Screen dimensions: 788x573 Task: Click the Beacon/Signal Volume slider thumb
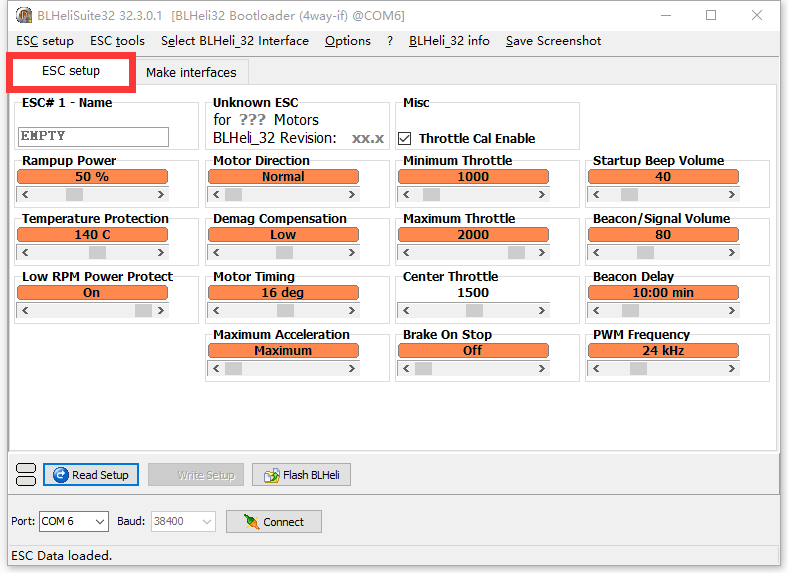coord(645,252)
